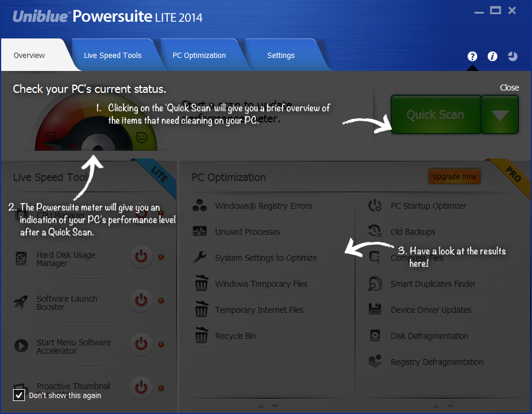Click the System Settings wrench icon
Image resolution: width=532 pixels, height=414 pixels.
coord(200,257)
